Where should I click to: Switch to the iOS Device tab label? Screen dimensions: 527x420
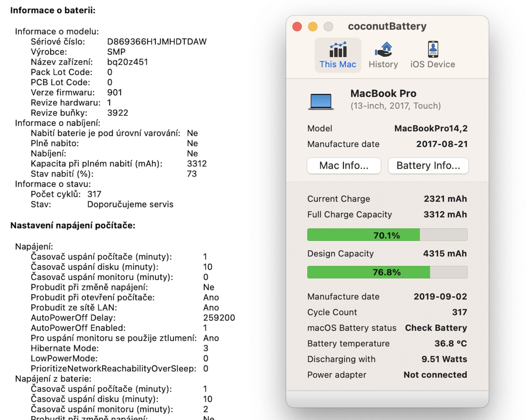[433, 64]
